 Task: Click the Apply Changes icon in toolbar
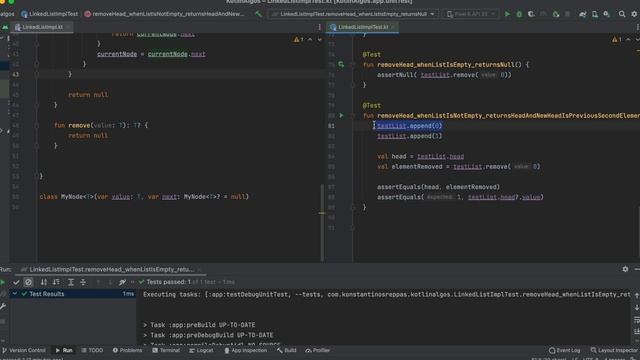click(556, 14)
